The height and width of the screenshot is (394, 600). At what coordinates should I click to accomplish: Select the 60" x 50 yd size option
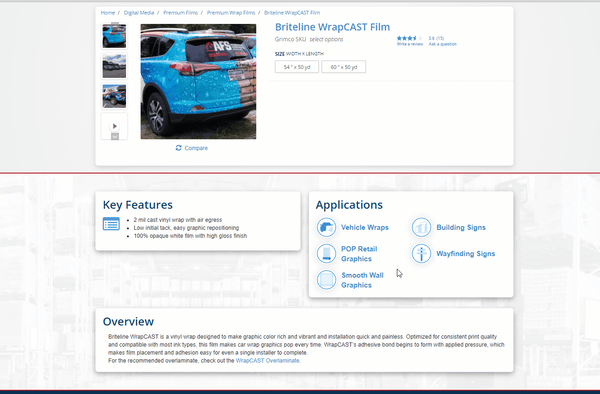[x=344, y=67]
